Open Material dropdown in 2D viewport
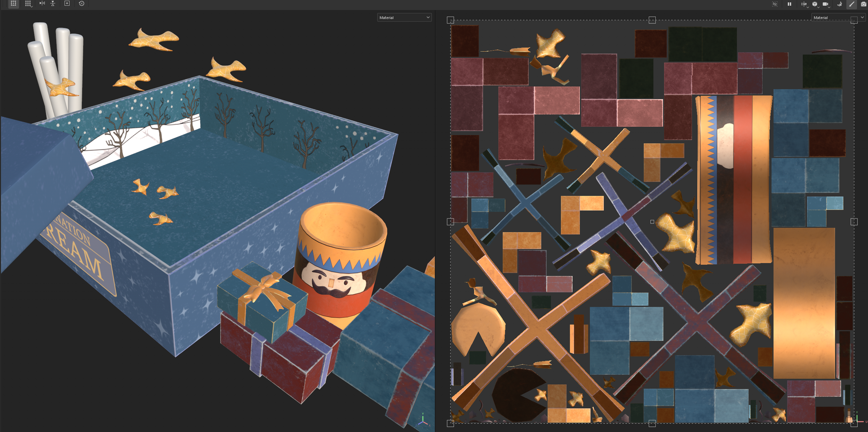The width and height of the screenshot is (868, 432). coord(837,17)
